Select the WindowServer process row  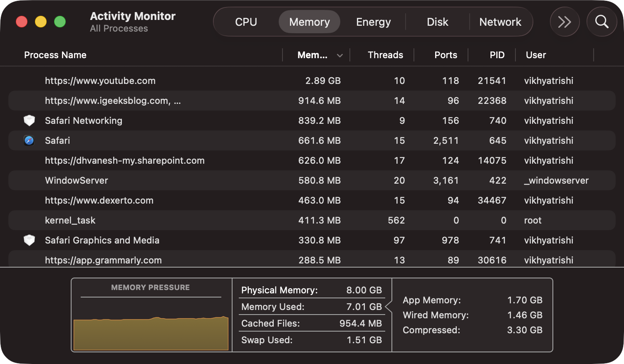[166, 180]
